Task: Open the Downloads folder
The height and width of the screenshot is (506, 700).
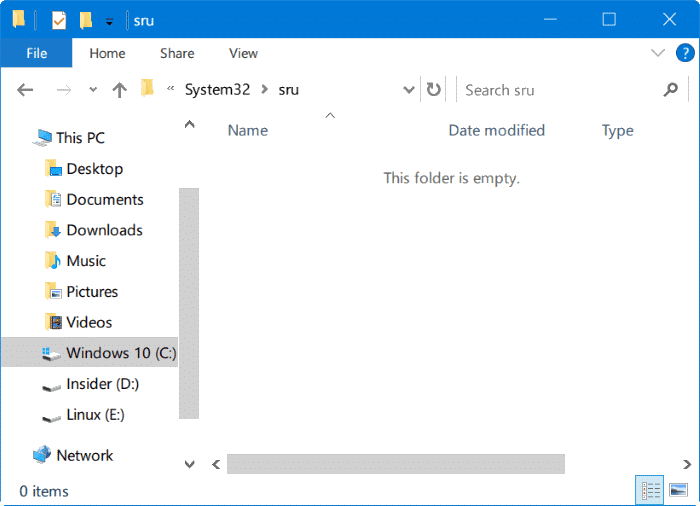Action: 104,230
